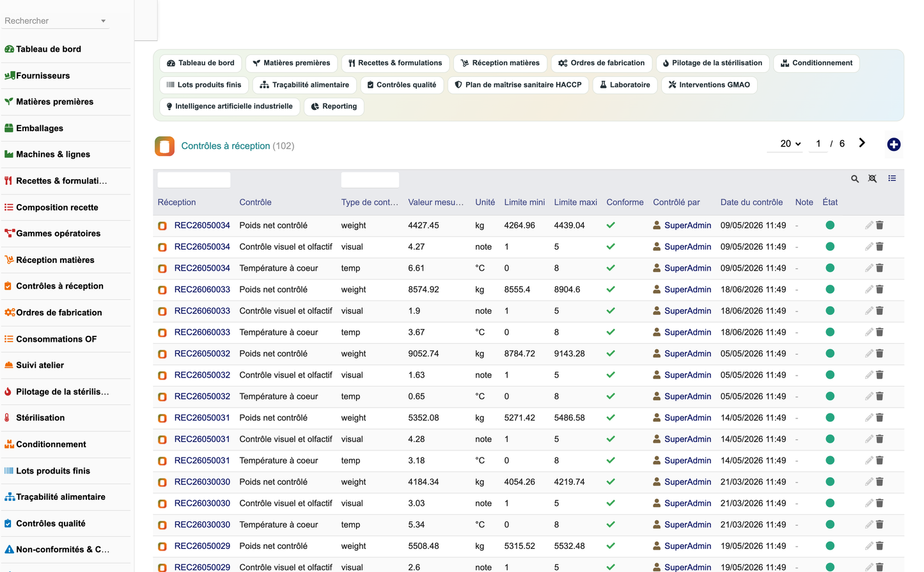Open Conditionnement top tab
924x572 pixels.
(x=817, y=63)
